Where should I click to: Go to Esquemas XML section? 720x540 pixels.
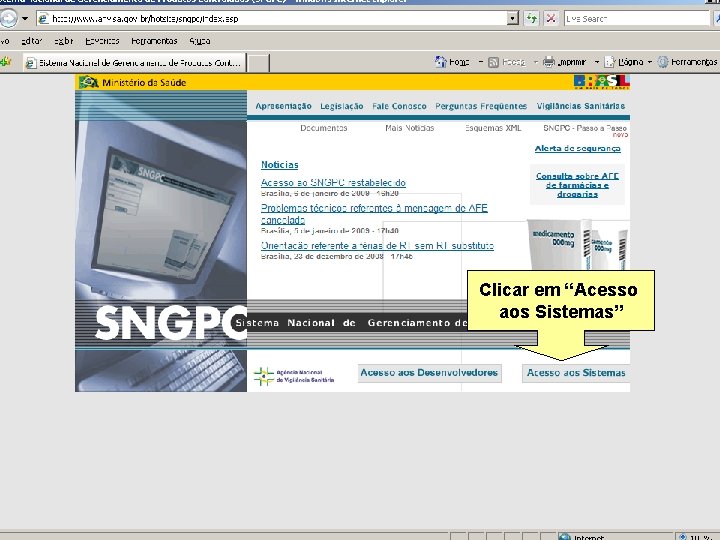pos(493,128)
